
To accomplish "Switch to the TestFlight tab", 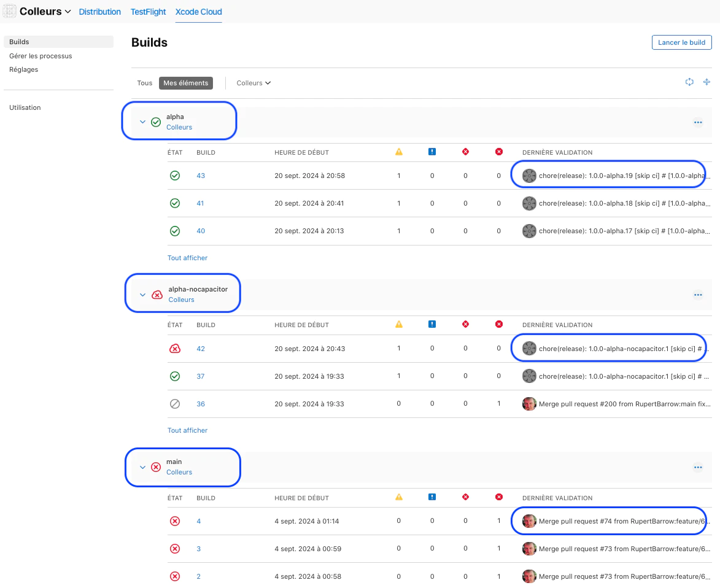I will tap(148, 11).
